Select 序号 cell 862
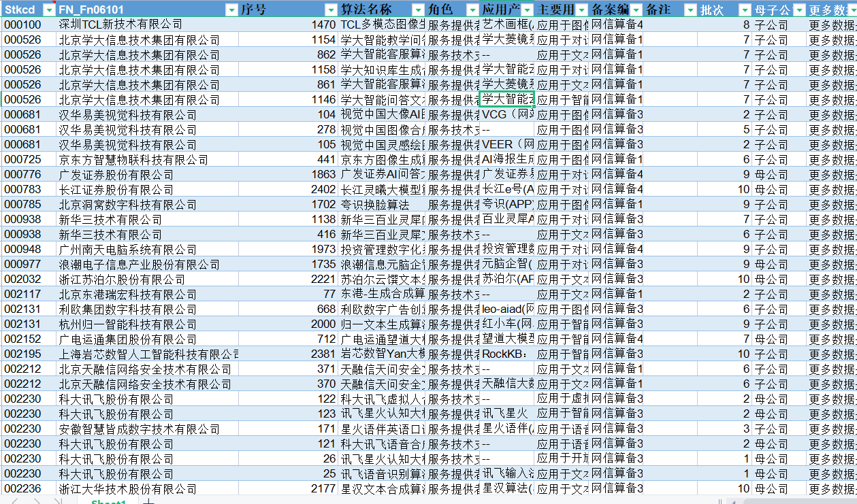The width and height of the screenshot is (857, 504). 289,54
